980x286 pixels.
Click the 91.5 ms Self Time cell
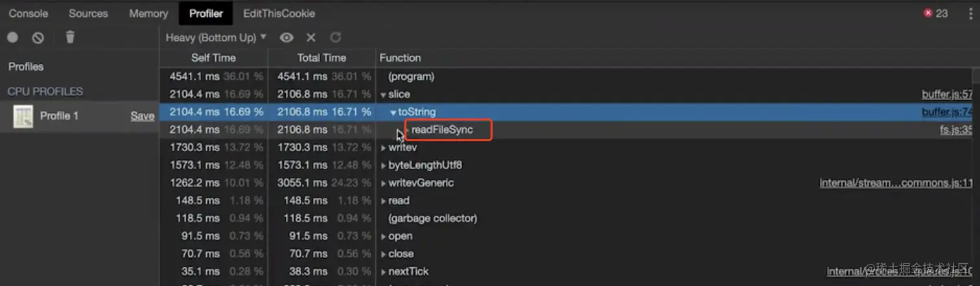click(213, 236)
